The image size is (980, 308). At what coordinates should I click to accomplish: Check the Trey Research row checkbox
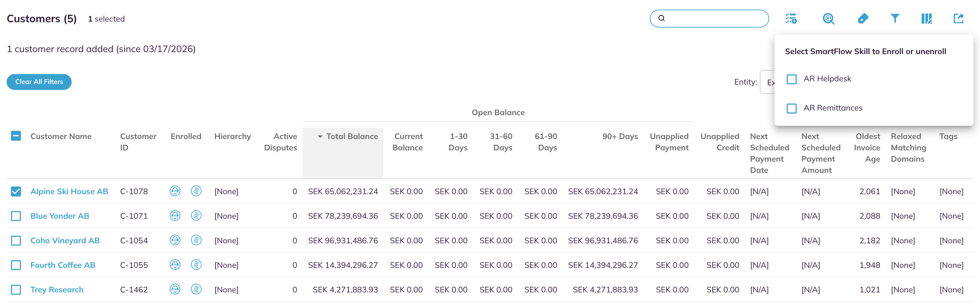[16, 290]
